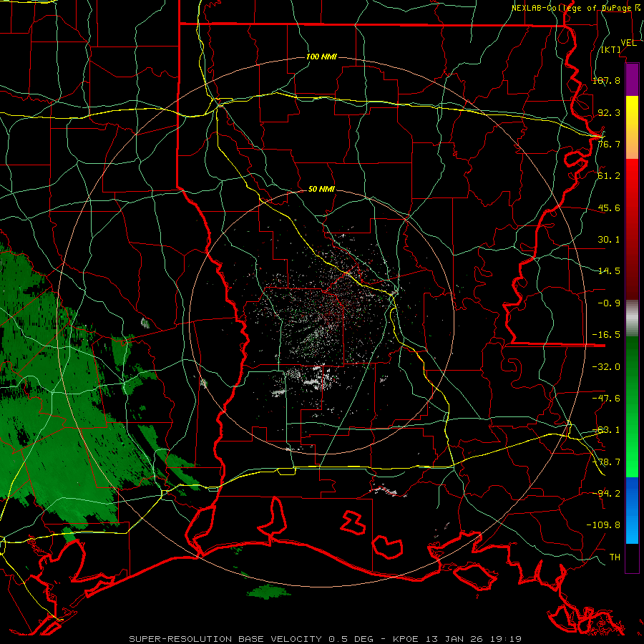The image size is (644, 644).
Task: Click the purple segment of velocity color bar
Action: 632,79
